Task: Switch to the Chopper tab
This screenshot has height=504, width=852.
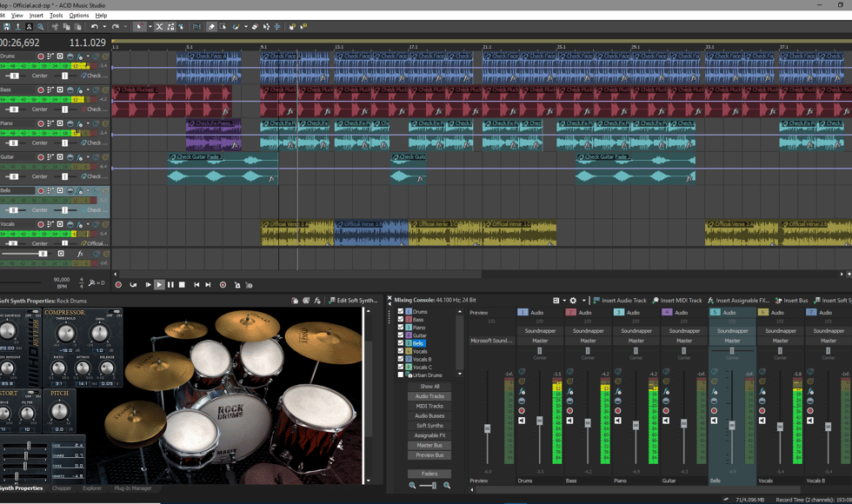Action: pyautogui.click(x=62, y=488)
